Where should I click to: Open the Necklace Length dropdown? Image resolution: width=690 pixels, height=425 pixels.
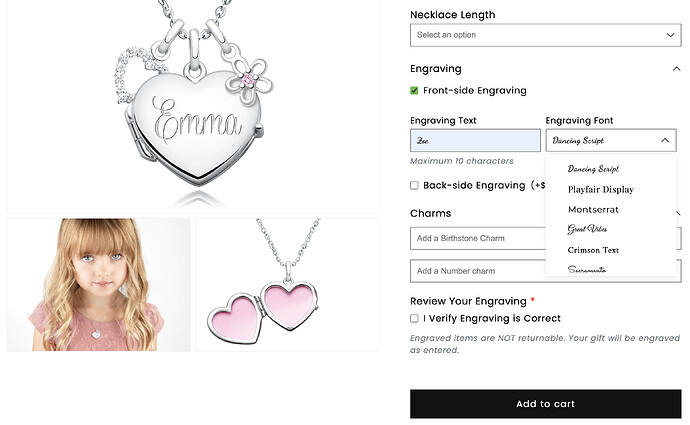(x=545, y=35)
